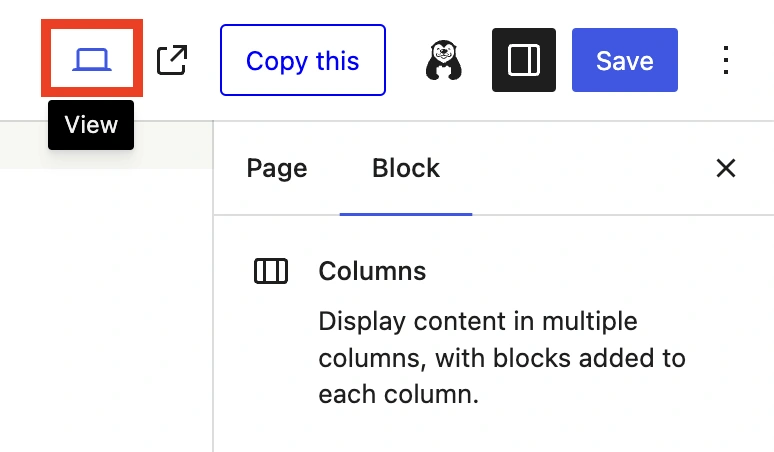Switch to the Page tab

pyautogui.click(x=277, y=168)
